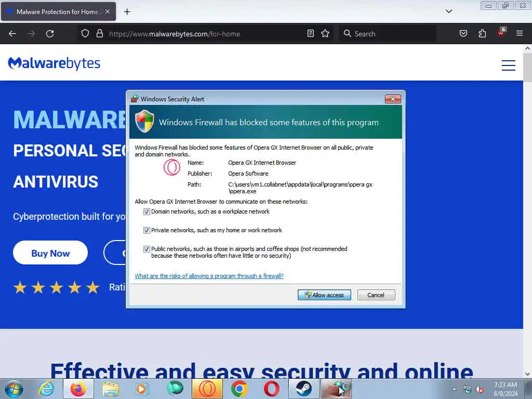
Task: Open a new browser tab
Action: [x=127, y=12]
